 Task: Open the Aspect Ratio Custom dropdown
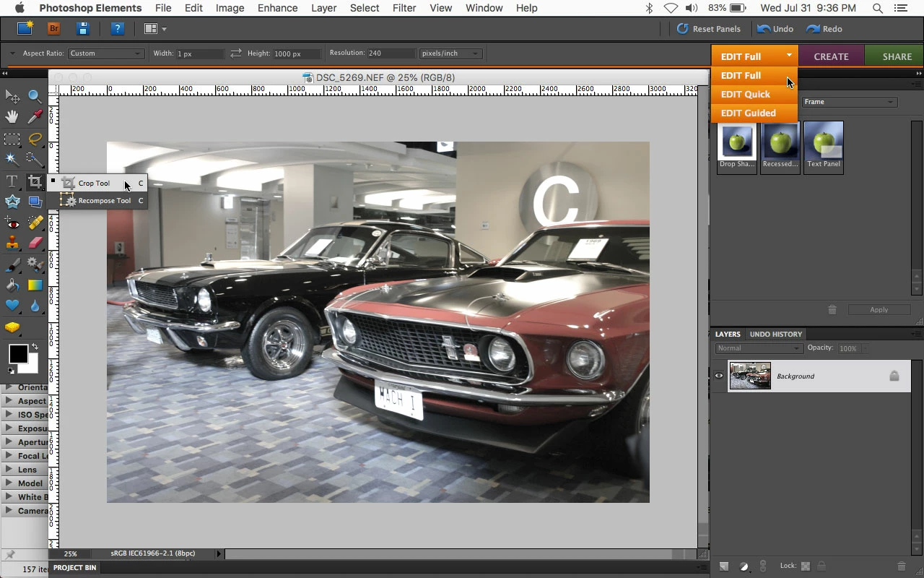[x=105, y=53]
